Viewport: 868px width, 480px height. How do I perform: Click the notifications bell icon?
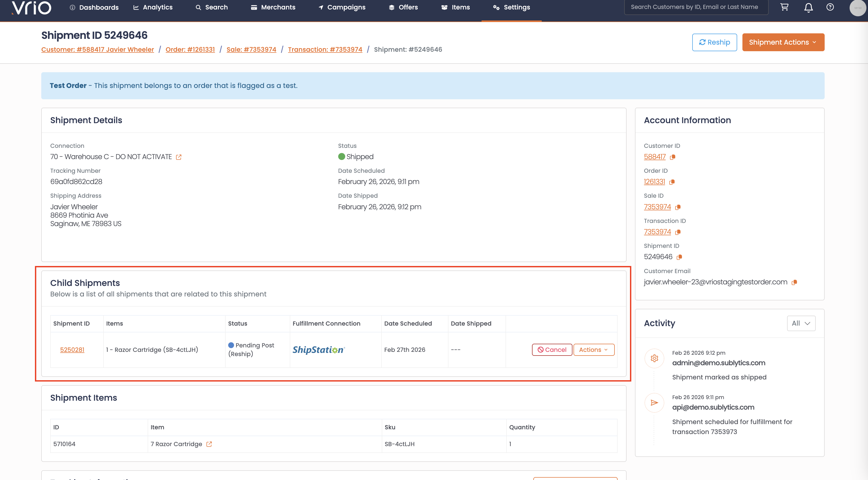(808, 7)
